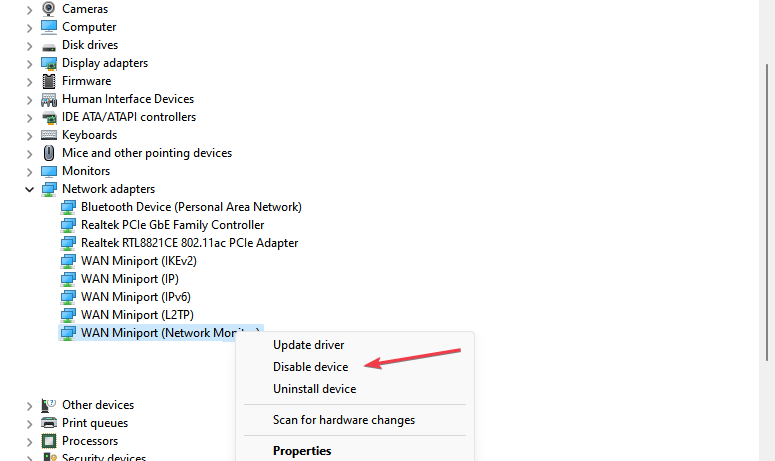The image size is (775, 461).
Task: Choose Disable device from context menu
Action: [x=310, y=367]
